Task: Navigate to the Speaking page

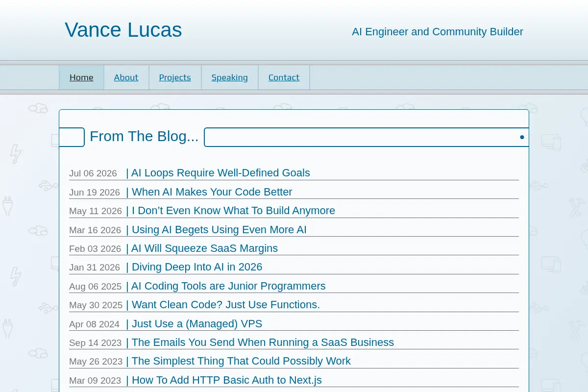Action: pyautogui.click(x=230, y=77)
